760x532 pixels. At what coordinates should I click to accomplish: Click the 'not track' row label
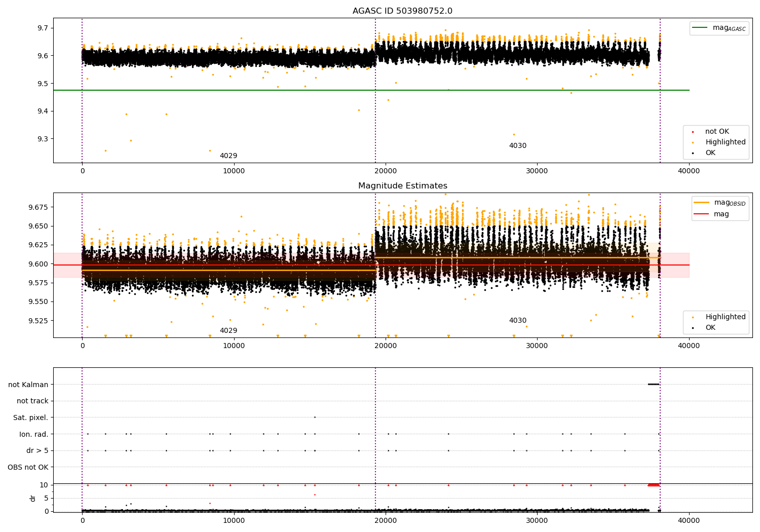pos(32,401)
